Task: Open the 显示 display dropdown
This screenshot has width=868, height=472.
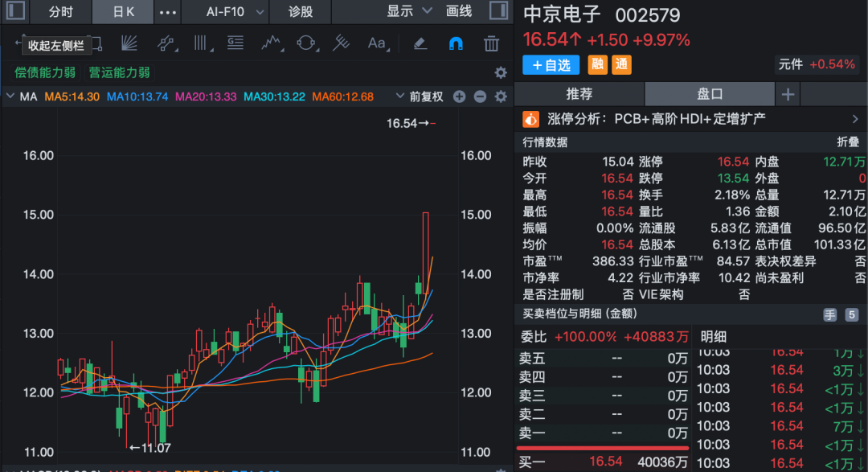Action: tap(409, 11)
